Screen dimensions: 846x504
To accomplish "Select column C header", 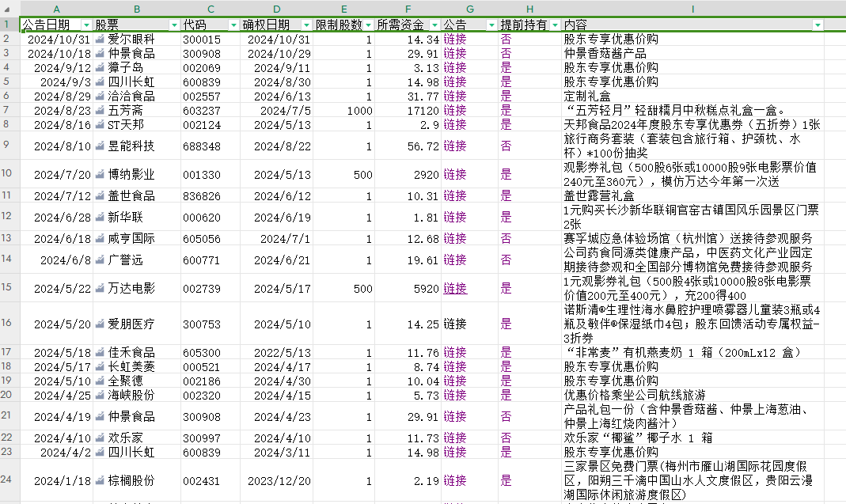I will [211, 9].
